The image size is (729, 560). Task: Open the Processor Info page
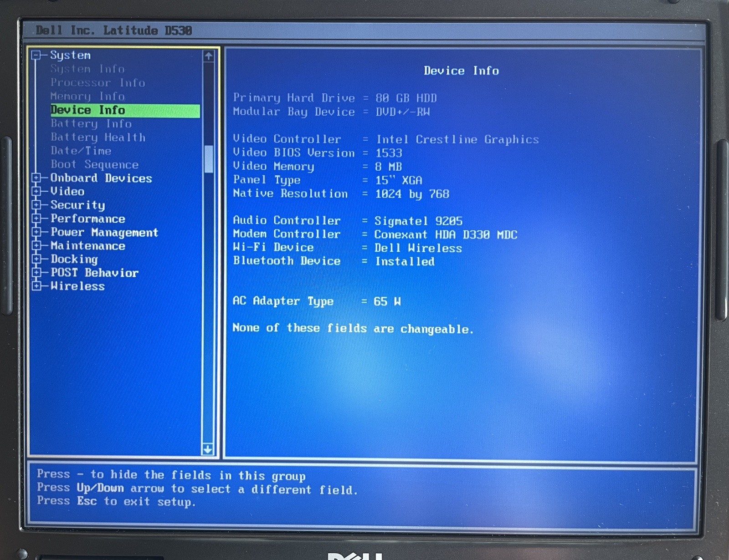pyautogui.click(x=98, y=83)
